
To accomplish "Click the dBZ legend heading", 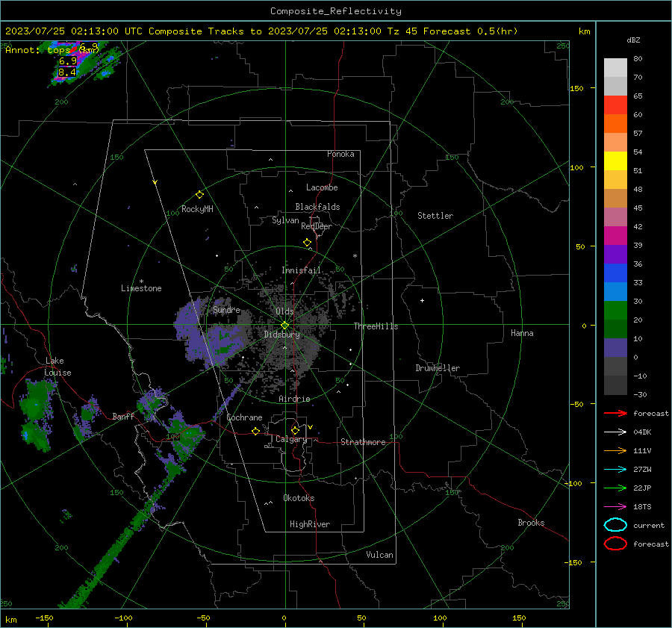I will (633, 40).
